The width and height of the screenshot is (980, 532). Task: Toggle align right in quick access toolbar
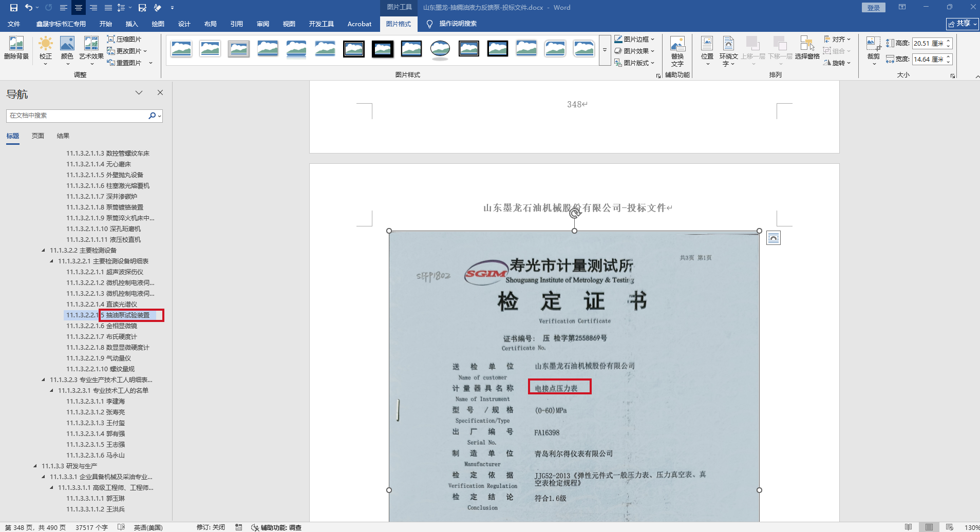93,8
